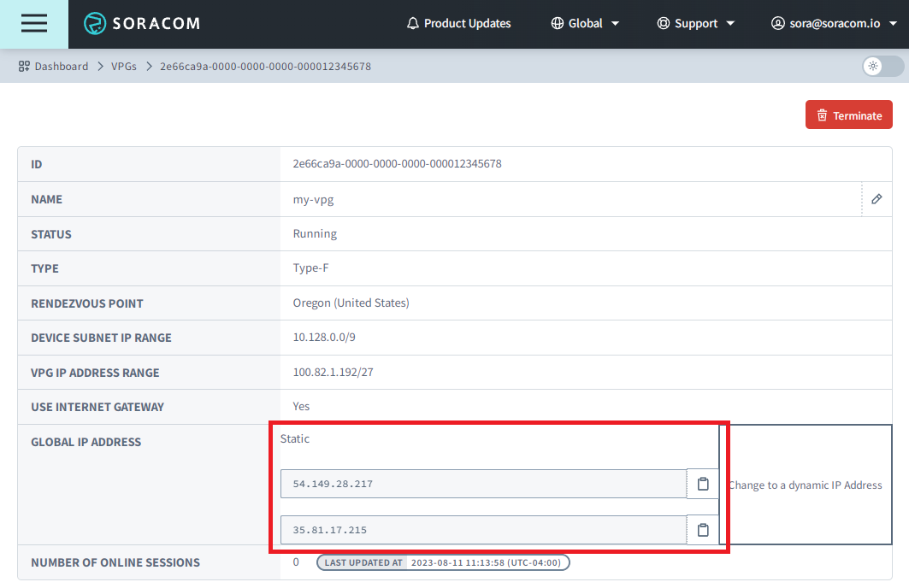
Task: Expand the Global region dropdown
Action: 586,23
